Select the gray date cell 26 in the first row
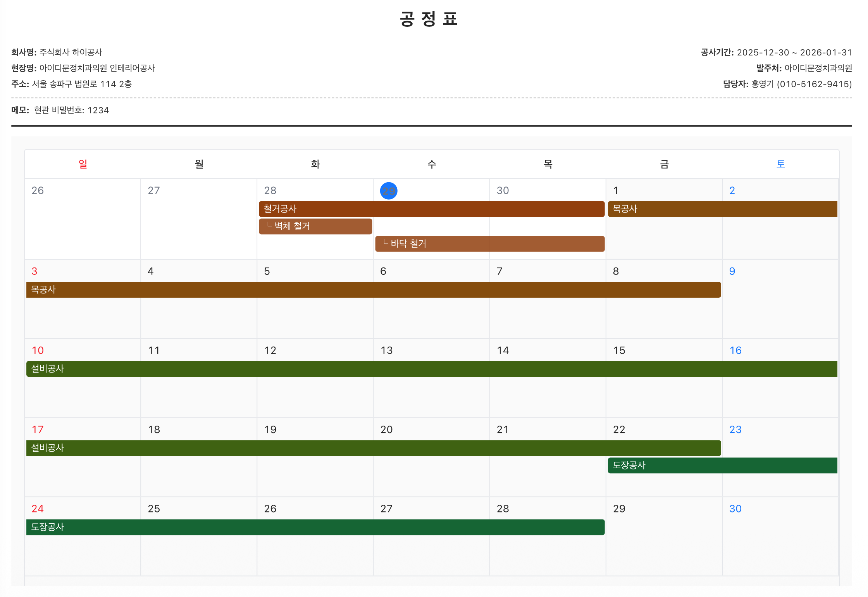 click(83, 219)
